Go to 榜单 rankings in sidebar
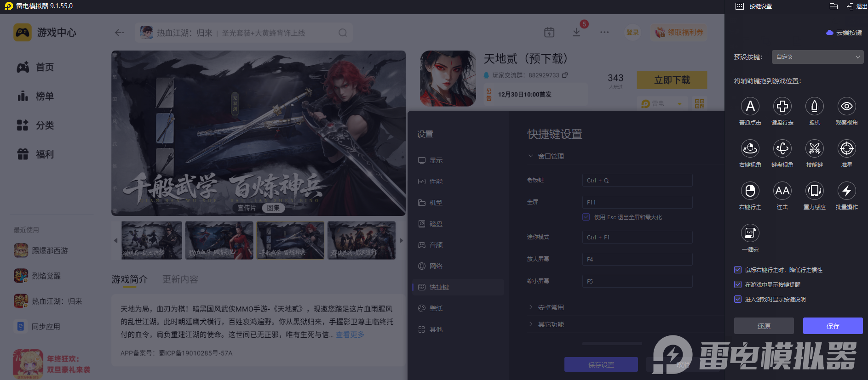Screen dimensions: 868x380 tap(35, 96)
